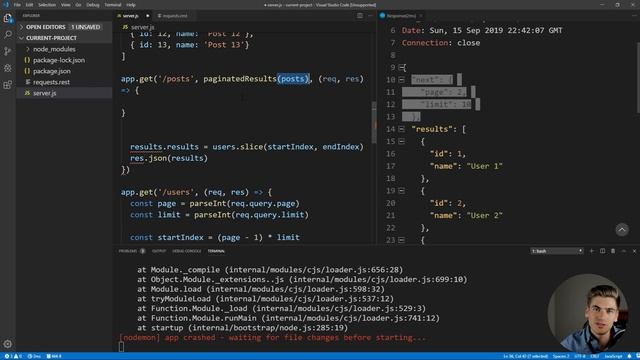
Task: Click 'Connection: close' response header line
Action: (441, 43)
